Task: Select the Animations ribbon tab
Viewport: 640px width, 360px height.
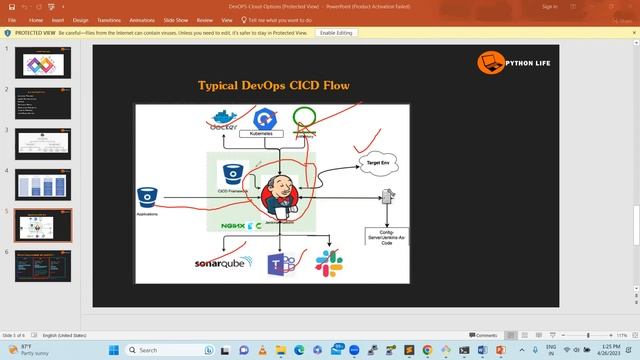Action: (142, 20)
